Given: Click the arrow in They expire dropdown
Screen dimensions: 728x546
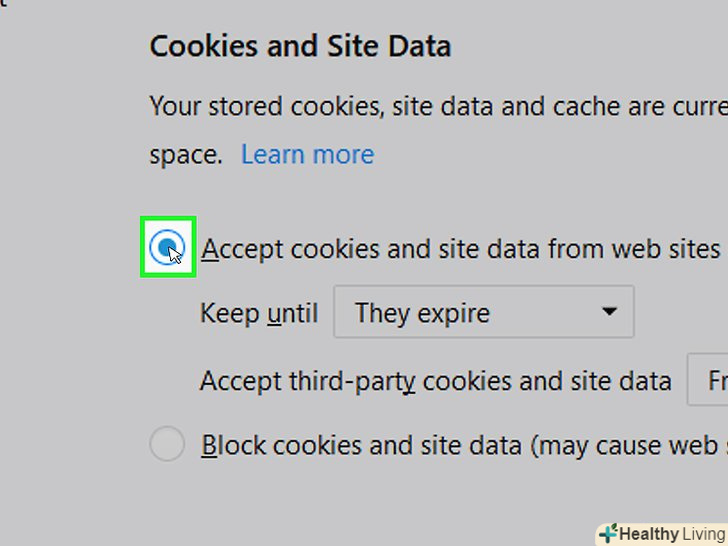Looking at the screenshot, I should coord(609,312).
